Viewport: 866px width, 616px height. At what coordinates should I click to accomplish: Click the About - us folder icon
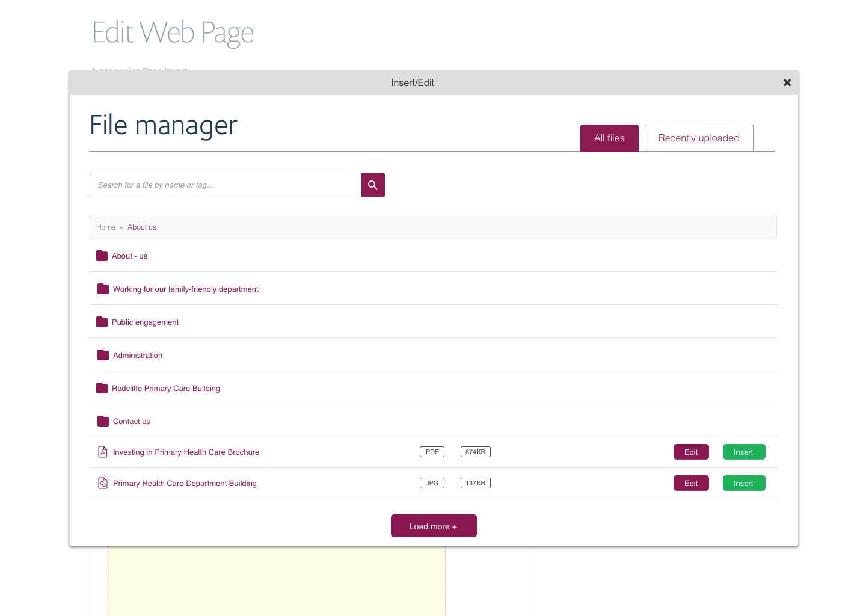(102, 256)
